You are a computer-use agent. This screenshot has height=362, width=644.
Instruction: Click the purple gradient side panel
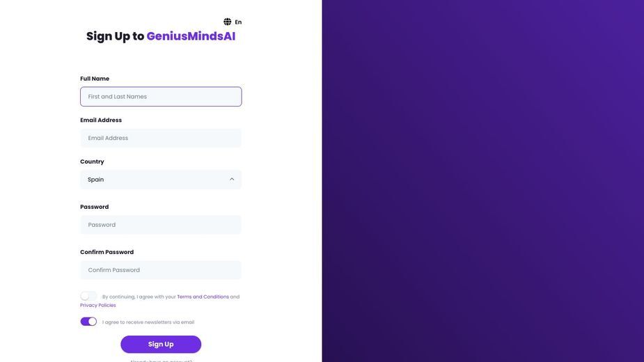coord(483,181)
